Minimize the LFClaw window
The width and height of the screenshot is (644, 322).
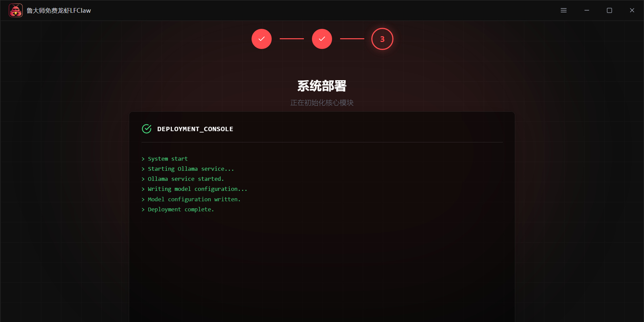click(x=587, y=10)
